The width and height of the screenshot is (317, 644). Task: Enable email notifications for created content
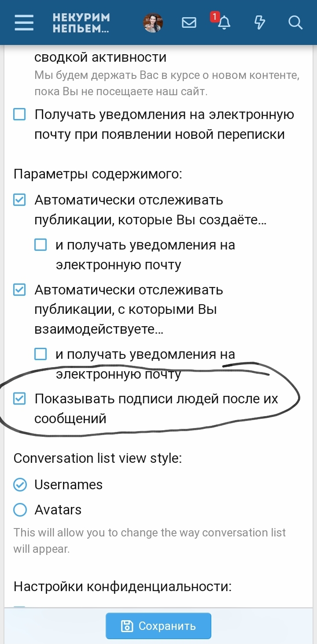41,245
